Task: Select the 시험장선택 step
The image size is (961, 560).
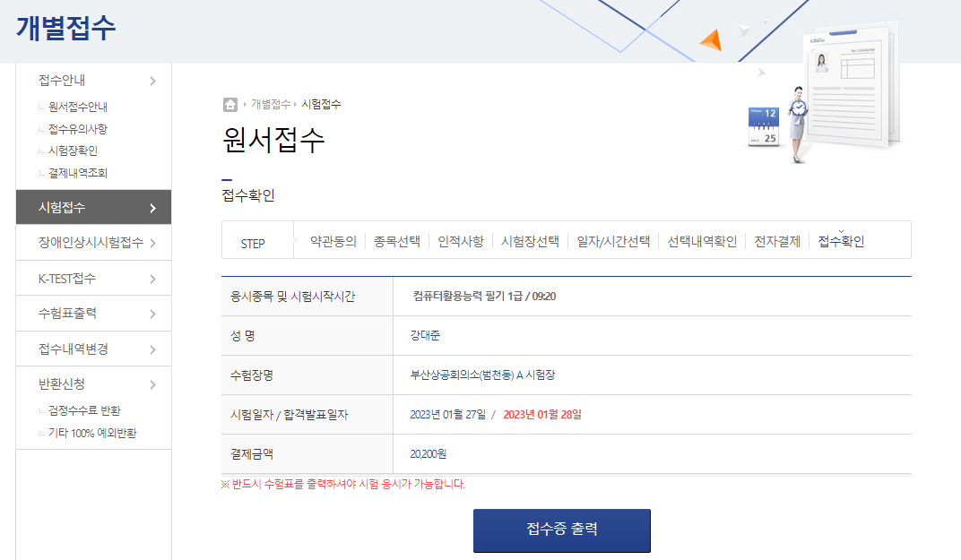Action: click(x=530, y=241)
